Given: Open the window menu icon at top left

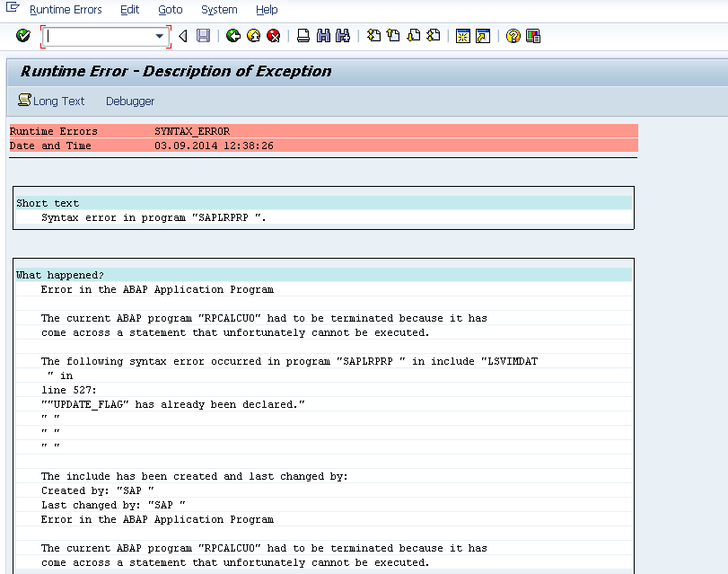Looking at the screenshot, I should click(13, 7).
